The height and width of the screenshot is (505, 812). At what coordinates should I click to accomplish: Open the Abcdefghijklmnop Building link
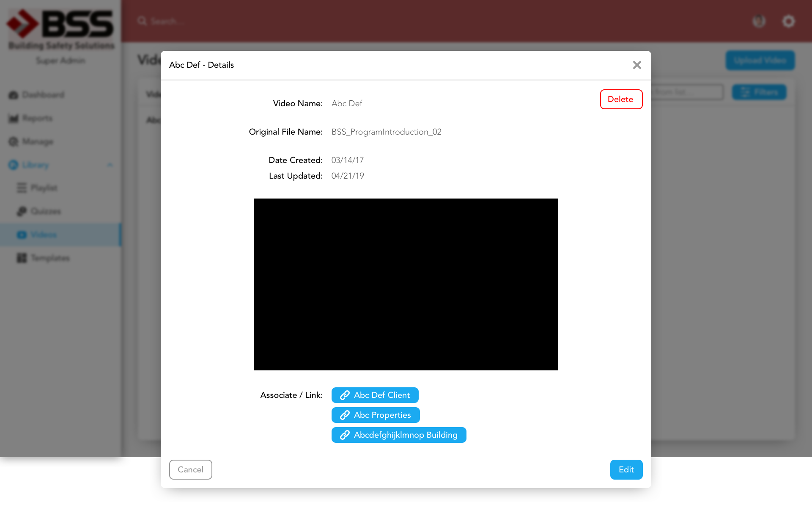pyautogui.click(x=398, y=435)
